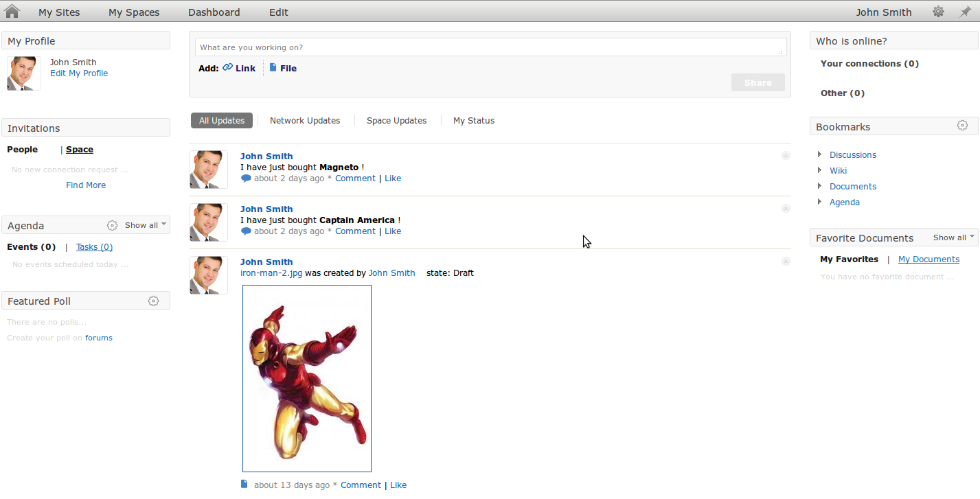Open the My Spaces menu
Screen dimensions: 980x499
pyautogui.click(x=134, y=12)
